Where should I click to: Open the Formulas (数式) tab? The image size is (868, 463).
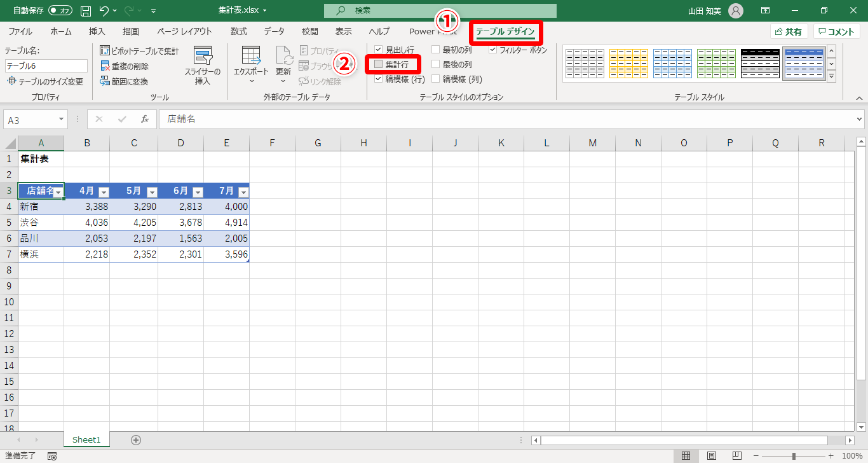coord(239,31)
